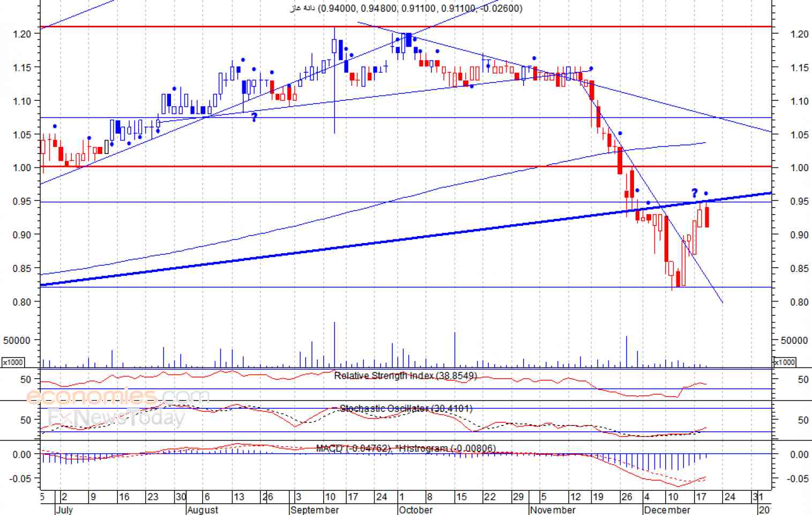Viewport: 812px width, 515px height.
Task: Click the left 50000 volume label
Action: [x=17, y=340]
